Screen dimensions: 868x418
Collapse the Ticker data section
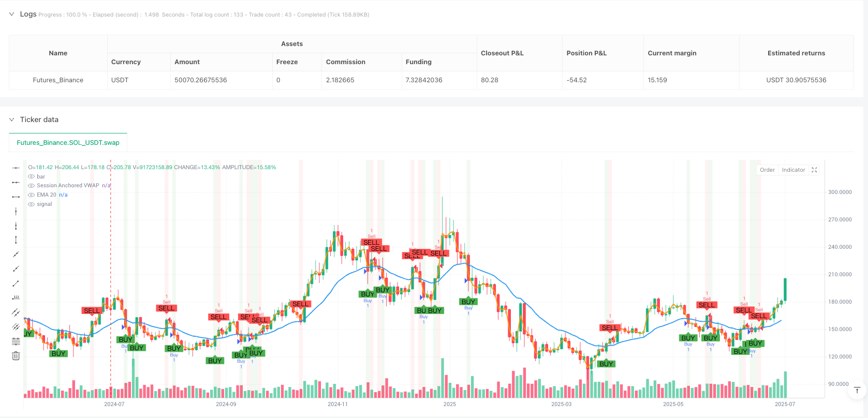pos(11,120)
